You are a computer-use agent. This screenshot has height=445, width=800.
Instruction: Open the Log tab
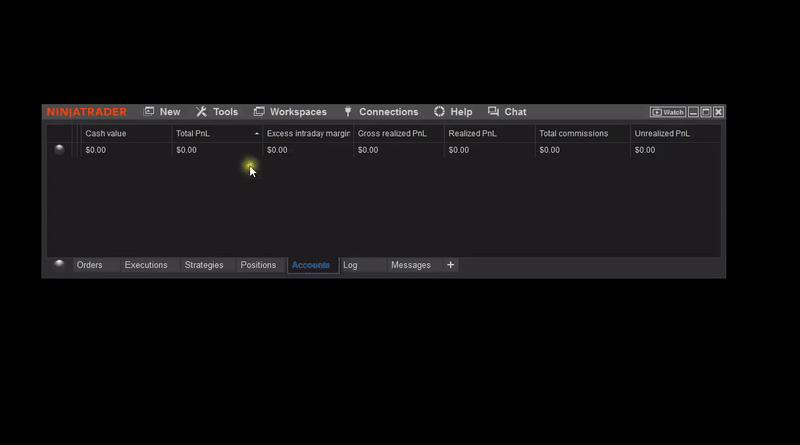click(x=350, y=265)
